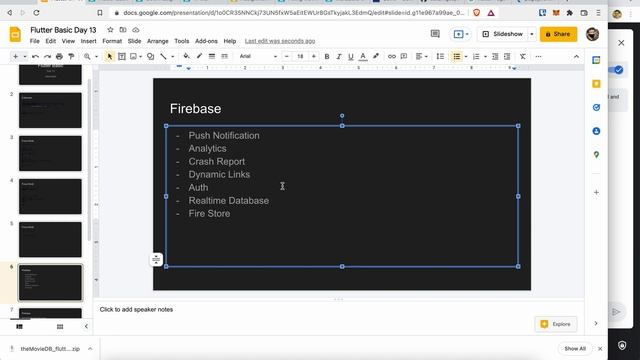Click the redo arrow in toolbar
The height and width of the screenshot is (360, 640).
[x=47, y=56]
